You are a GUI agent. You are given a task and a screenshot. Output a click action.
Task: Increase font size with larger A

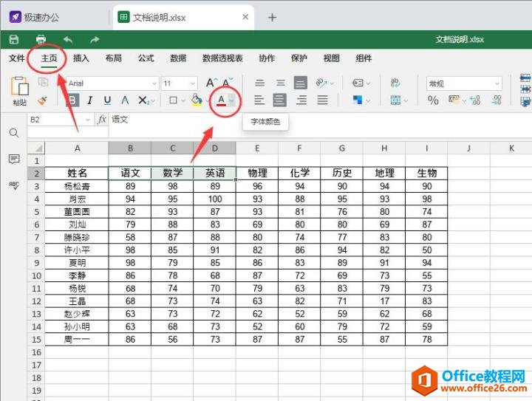211,83
